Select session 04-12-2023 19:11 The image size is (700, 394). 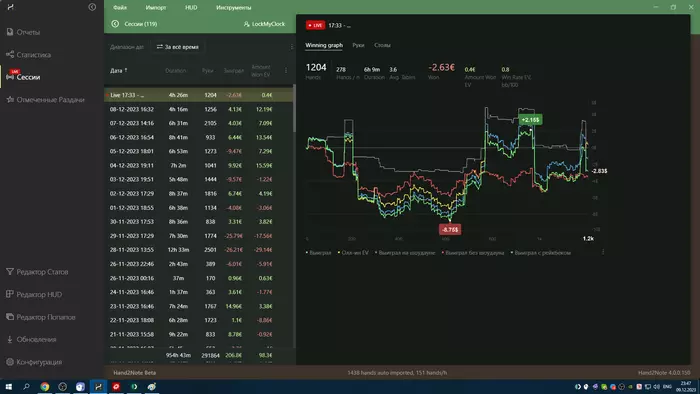pyautogui.click(x=199, y=165)
